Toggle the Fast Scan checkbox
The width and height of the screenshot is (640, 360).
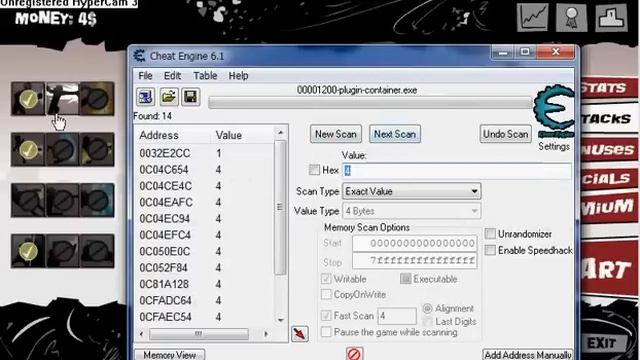point(326,316)
